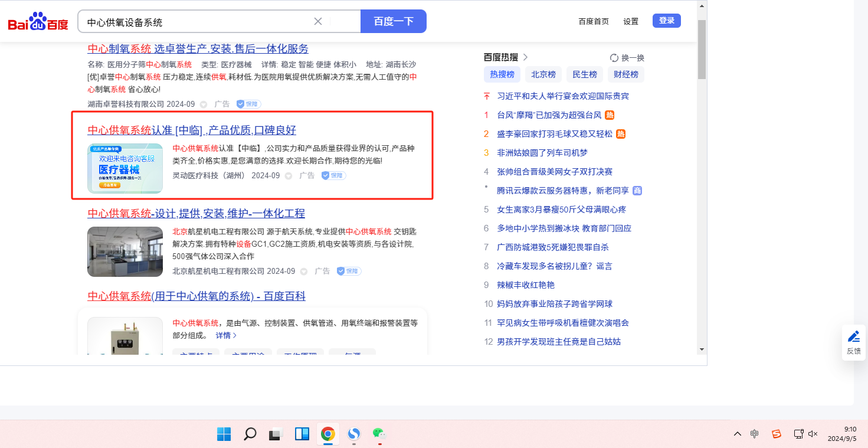Click the 登录 login button
This screenshot has height=448, width=868.
point(666,21)
